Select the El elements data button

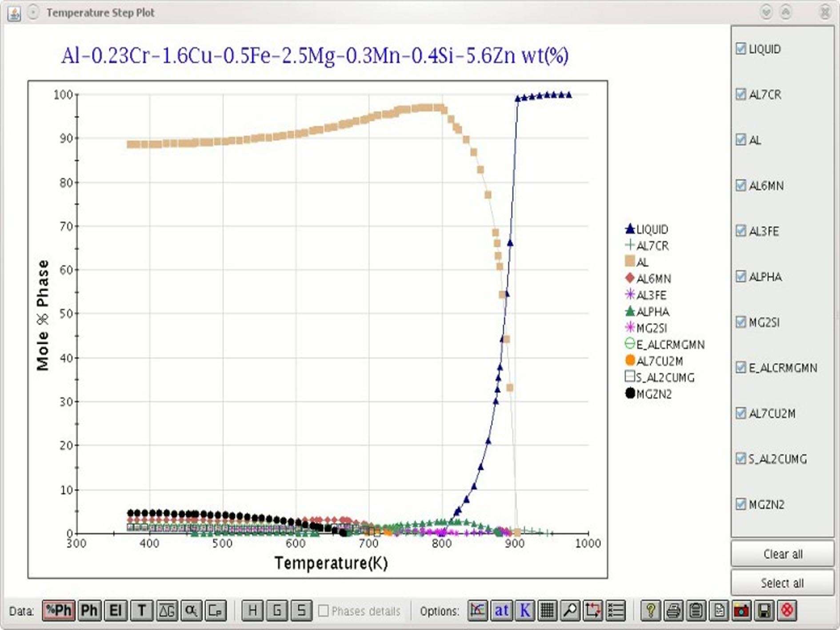(x=115, y=610)
